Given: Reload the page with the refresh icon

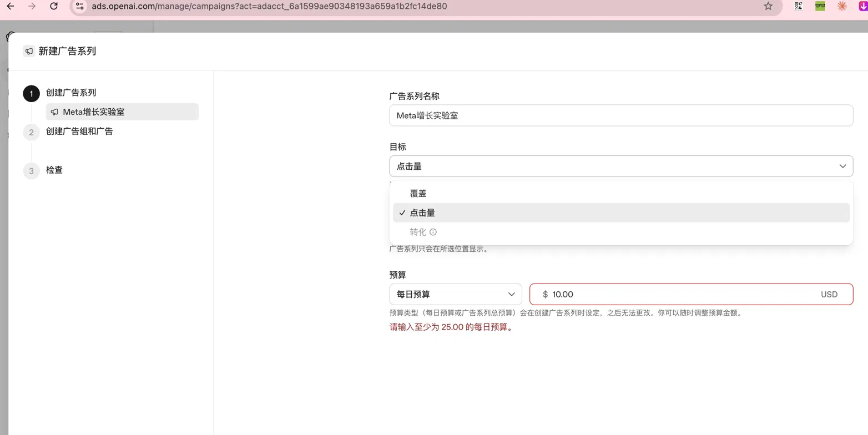Looking at the screenshot, I should click(53, 6).
